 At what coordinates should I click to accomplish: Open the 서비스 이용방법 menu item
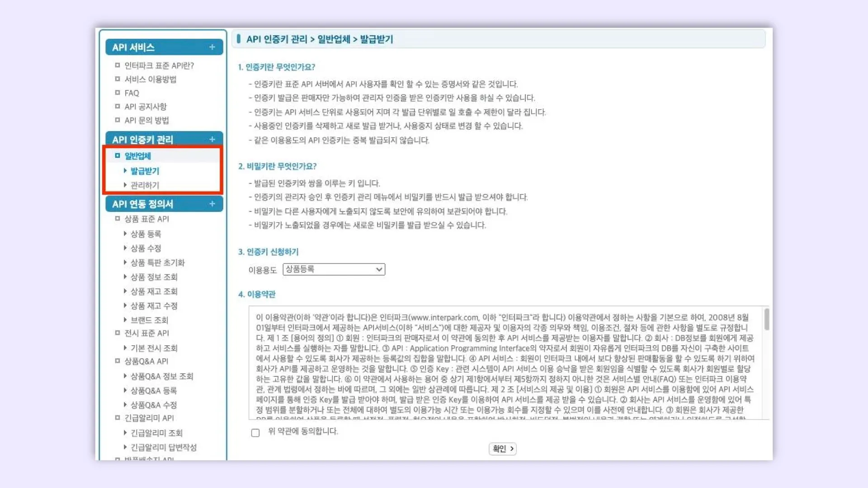click(x=150, y=79)
